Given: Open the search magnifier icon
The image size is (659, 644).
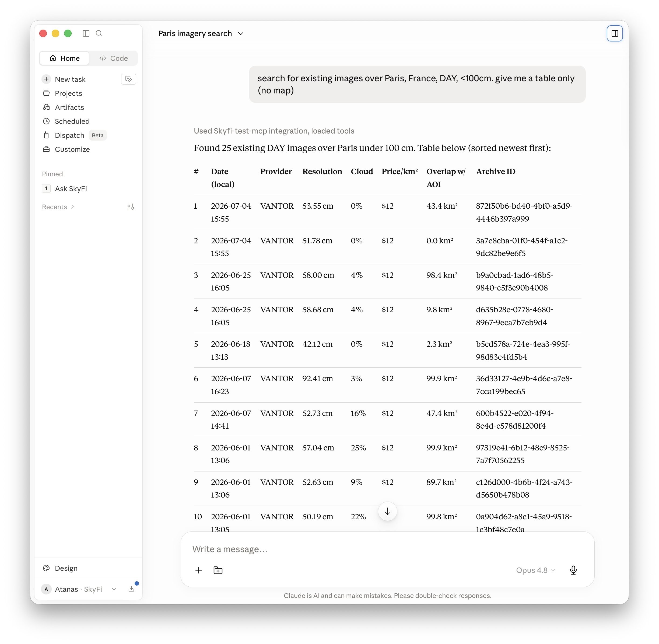Looking at the screenshot, I should 99,33.
